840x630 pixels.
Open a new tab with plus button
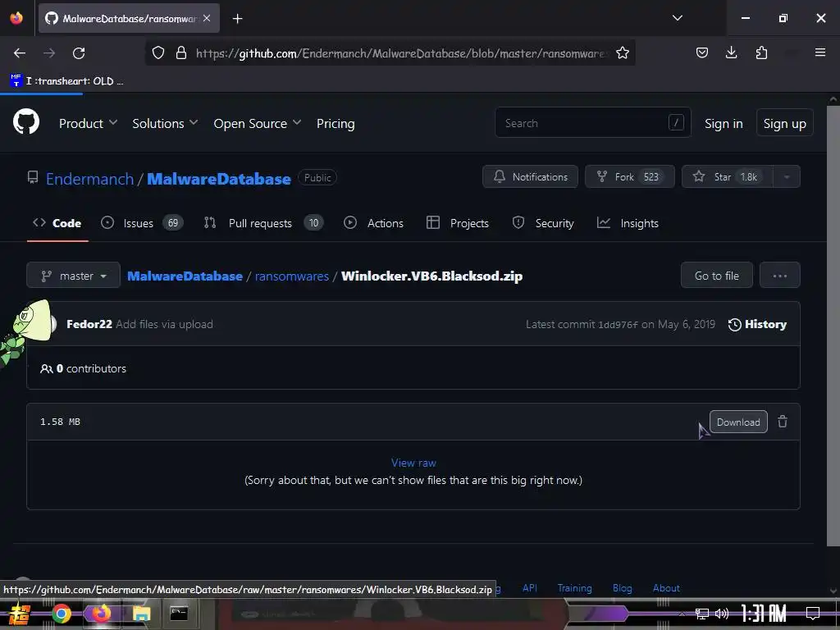[237, 19]
